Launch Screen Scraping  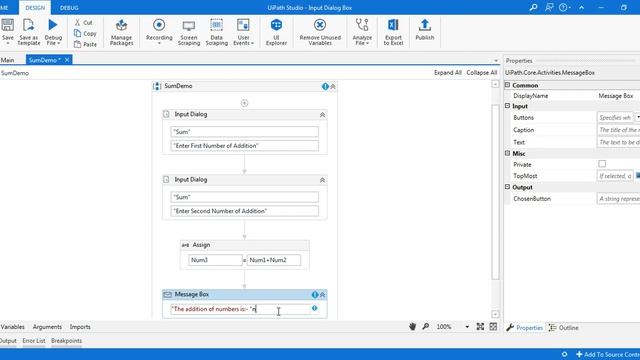[x=189, y=32]
